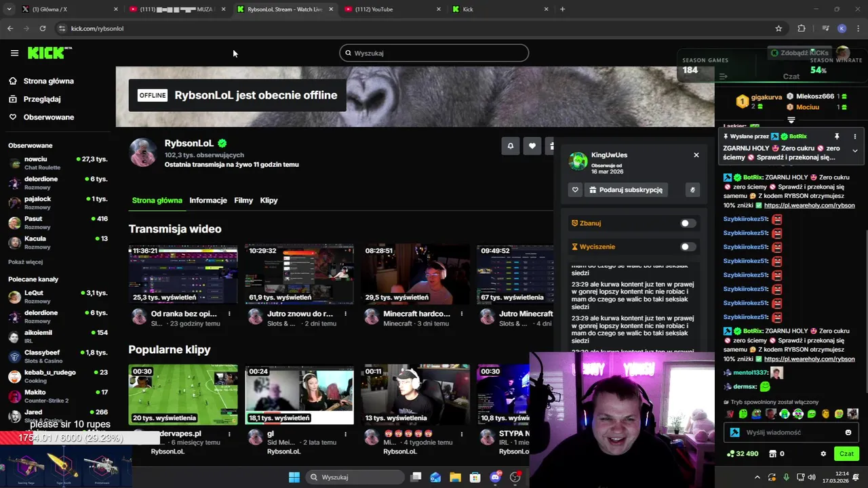
Task: Click the moderator hammer badge in chat input
Action: tap(734, 432)
